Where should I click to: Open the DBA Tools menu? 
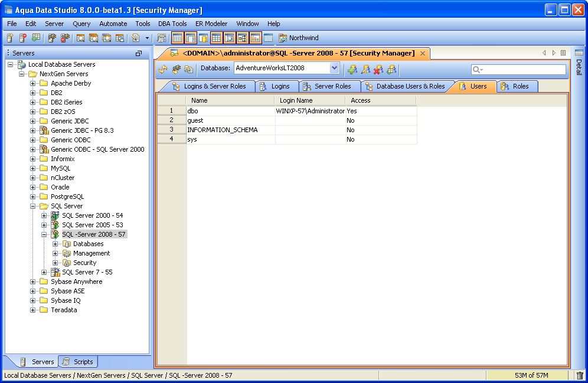[172, 24]
